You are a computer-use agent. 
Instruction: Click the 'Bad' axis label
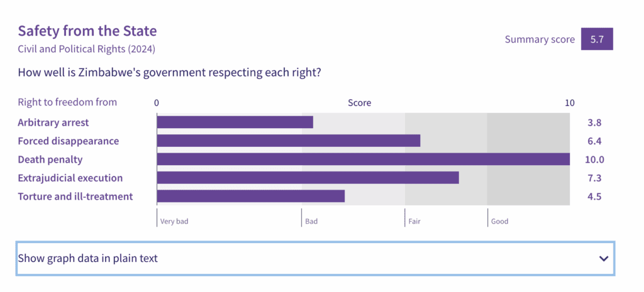point(311,221)
